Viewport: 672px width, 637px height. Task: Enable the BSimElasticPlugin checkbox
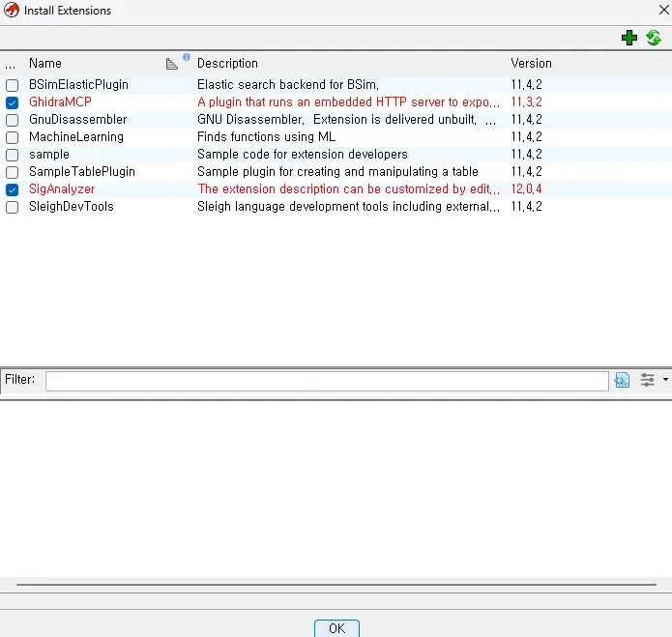click(x=12, y=85)
